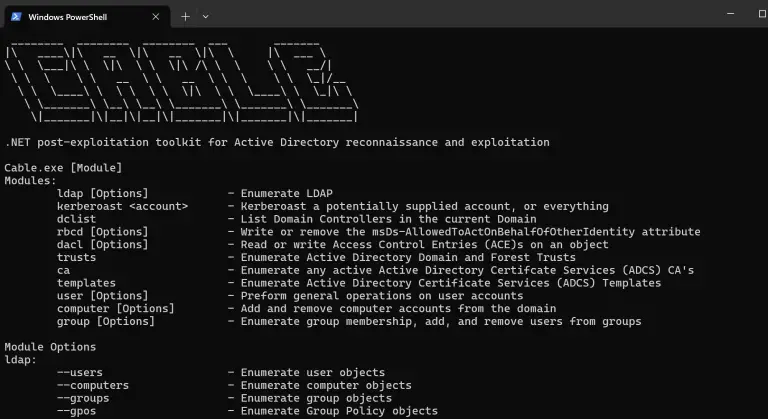Click the 'ca' module entry
The width and height of the screenshot is (768, 419).
coord(63,271)
